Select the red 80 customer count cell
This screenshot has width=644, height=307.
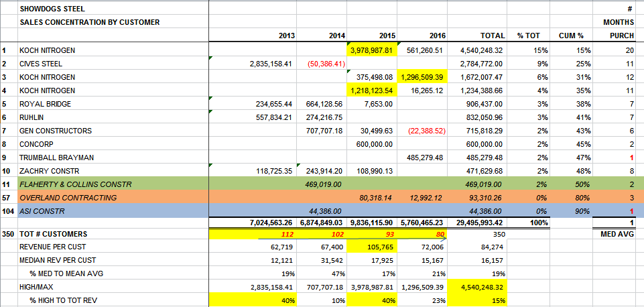(422, 234)
